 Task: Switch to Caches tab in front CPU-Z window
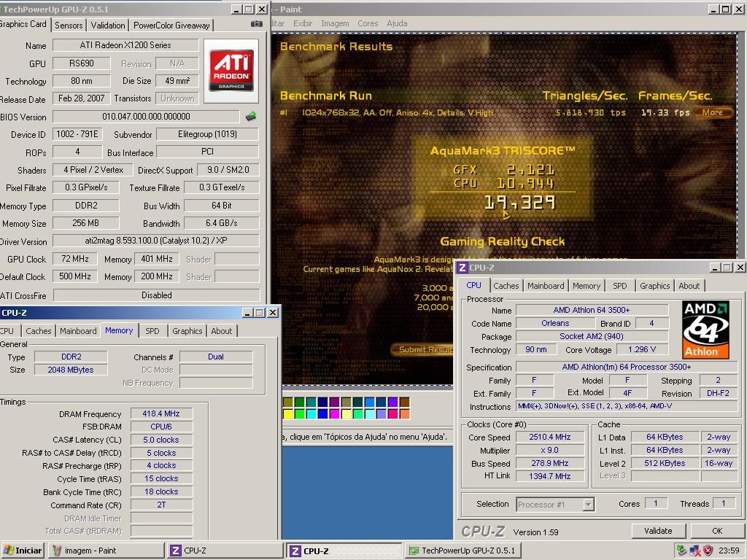click(506, 286)
